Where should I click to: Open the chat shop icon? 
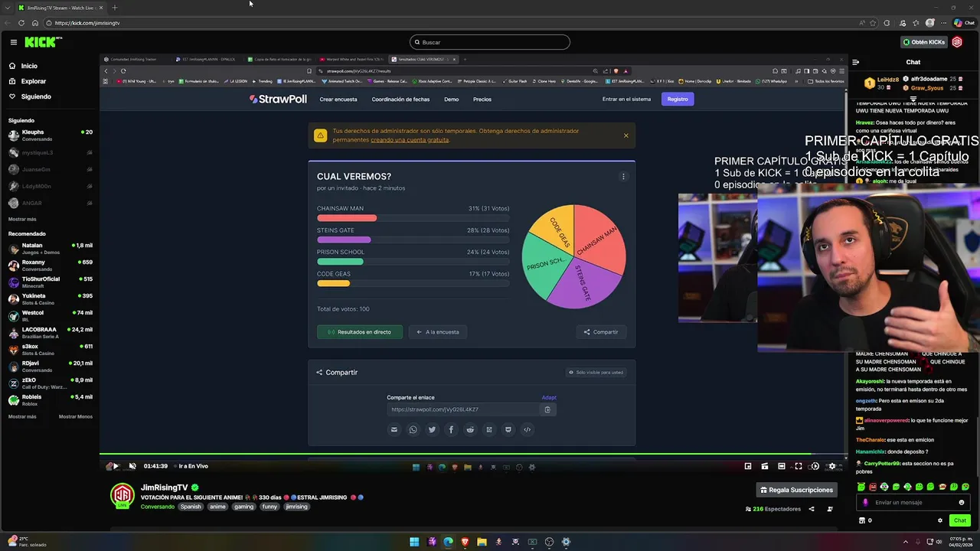tap(862, 520)
